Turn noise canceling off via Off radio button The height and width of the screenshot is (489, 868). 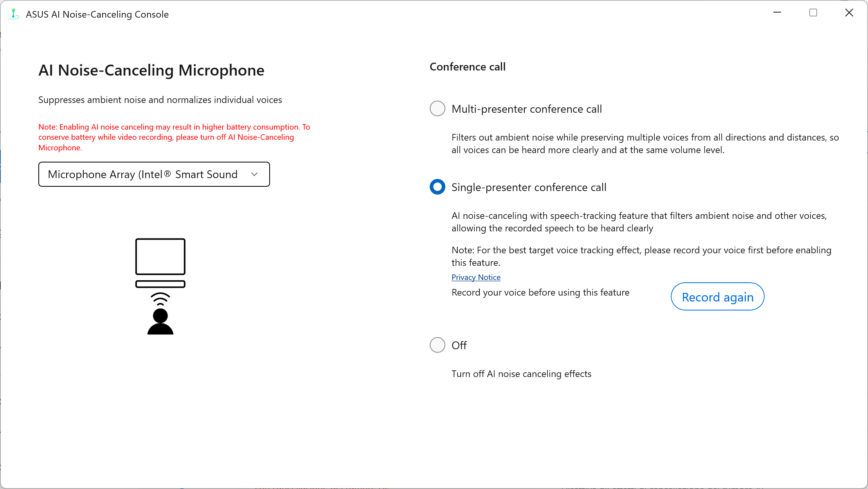[x=438, y=345]
